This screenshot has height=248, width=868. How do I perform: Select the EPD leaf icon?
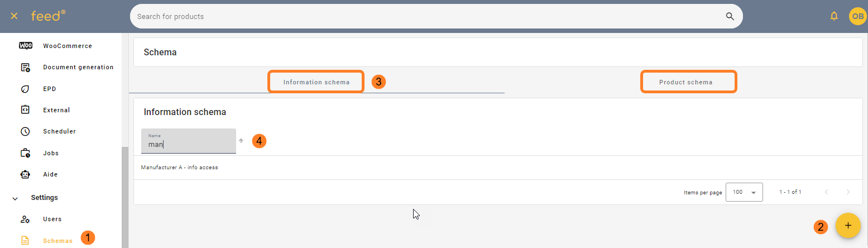click(x=25, y=89)
